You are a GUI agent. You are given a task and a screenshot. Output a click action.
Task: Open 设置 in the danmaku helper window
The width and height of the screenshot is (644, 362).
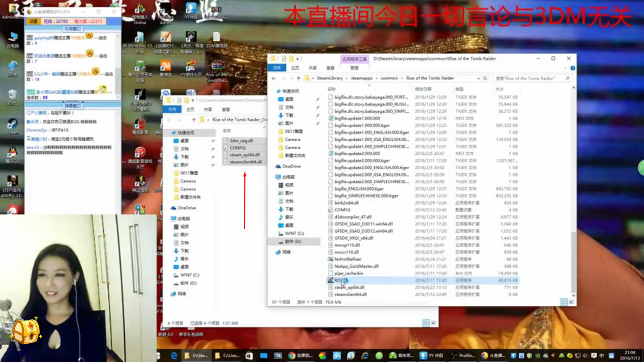pyautogui.click(x=34, y=21)
